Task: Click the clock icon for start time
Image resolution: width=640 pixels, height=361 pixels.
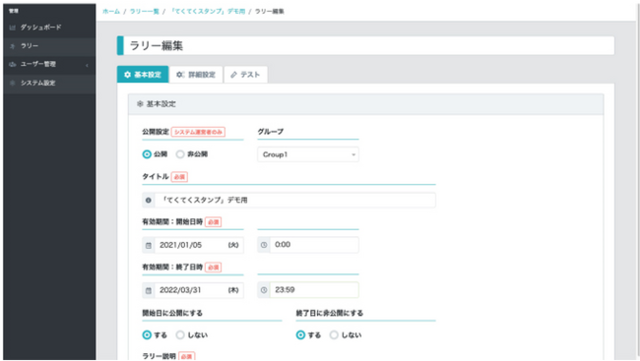Action: [x=264, y=245]
